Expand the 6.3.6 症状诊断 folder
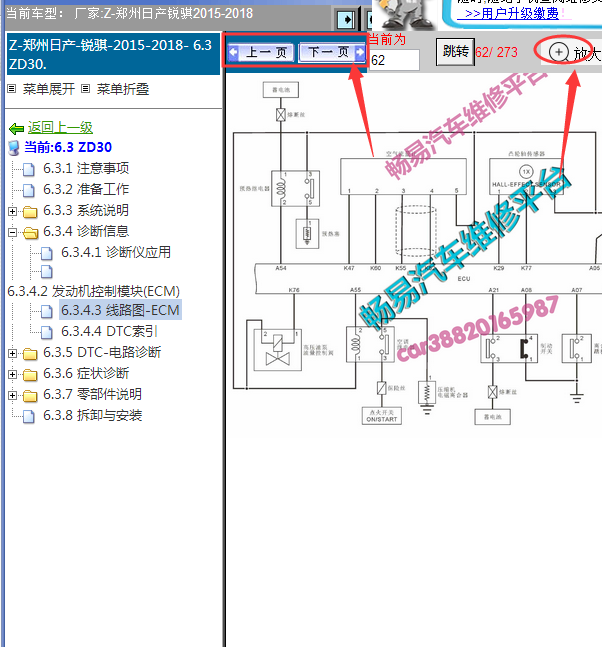 pos(12,375)
